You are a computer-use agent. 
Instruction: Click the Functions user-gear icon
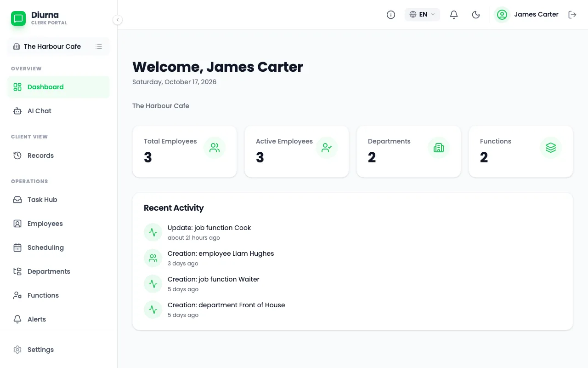click(x=17, y=295)
